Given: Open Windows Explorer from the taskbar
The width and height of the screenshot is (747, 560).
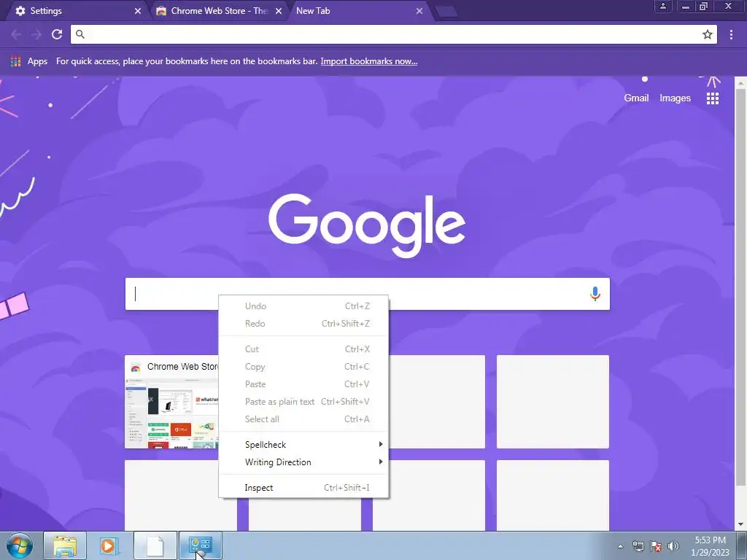Looking at the screenshot, I should point(65,545).
